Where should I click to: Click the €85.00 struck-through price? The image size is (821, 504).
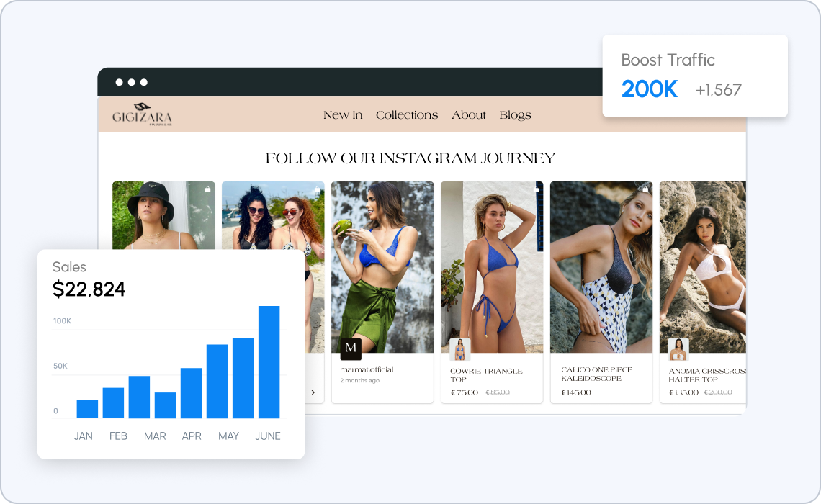coord(498,392)
